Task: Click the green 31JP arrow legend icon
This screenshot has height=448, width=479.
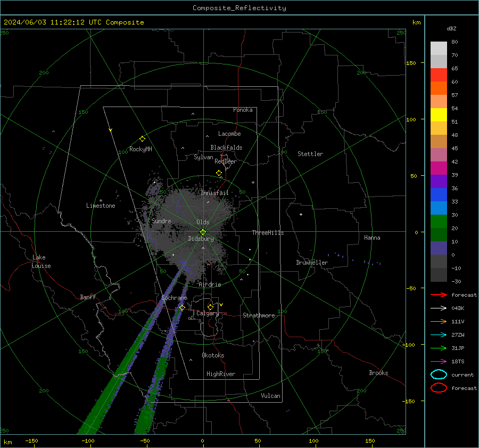Action: [439, 348]
